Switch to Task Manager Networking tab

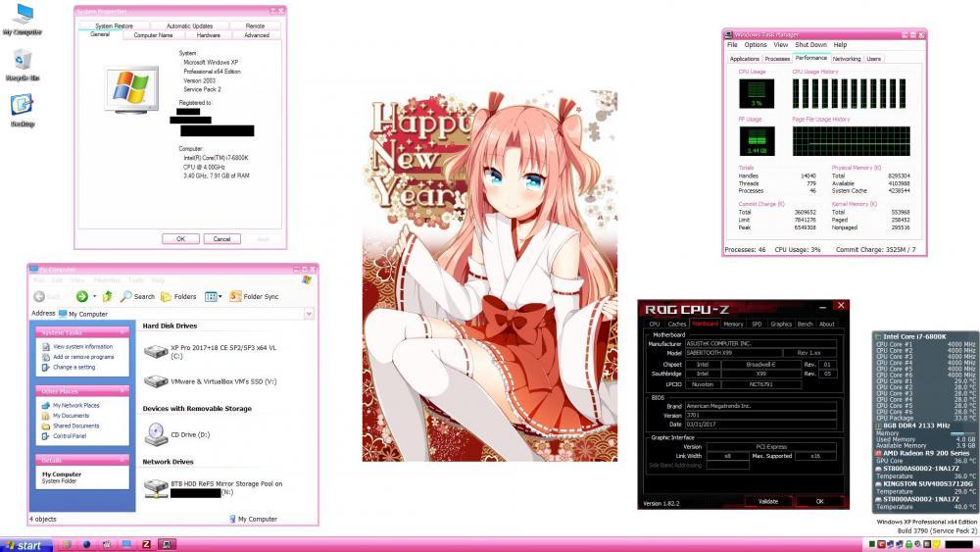[847, 59]
